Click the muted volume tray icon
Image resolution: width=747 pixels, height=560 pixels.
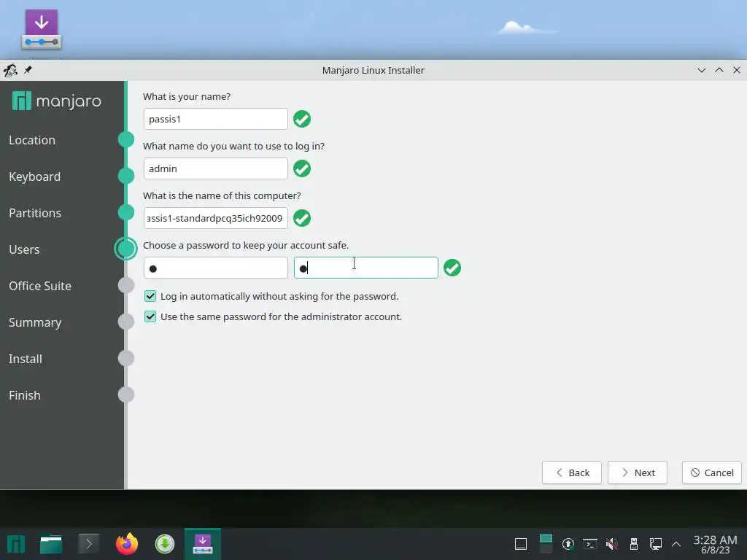[612, 544]
